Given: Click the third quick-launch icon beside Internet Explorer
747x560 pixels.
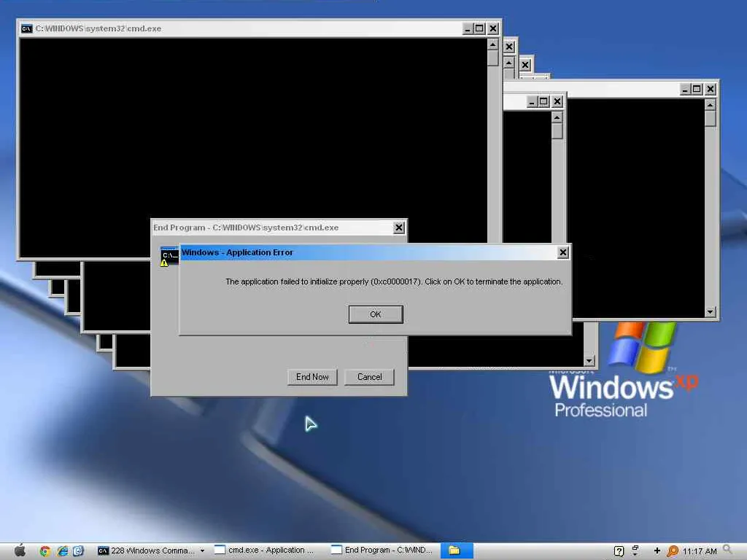Looking at the screenshot, I should coord(79,551).
